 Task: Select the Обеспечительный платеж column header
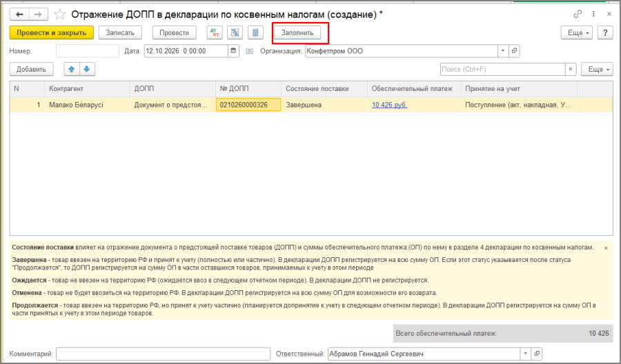[x=414, y=89]
